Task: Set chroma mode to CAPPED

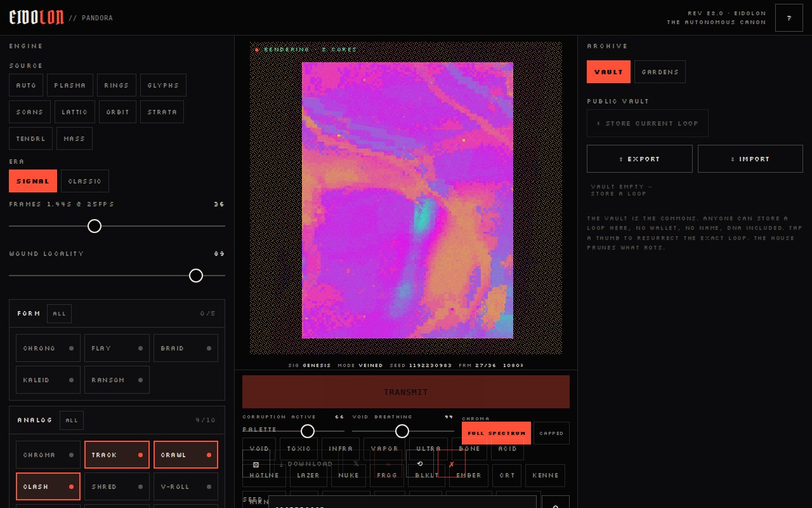Action: point(551,433)
